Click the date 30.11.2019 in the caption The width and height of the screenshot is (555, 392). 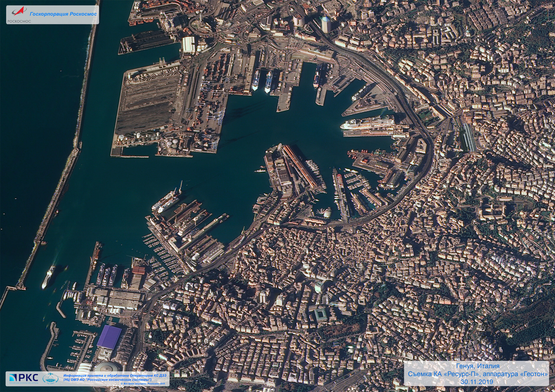coord(477,382)
